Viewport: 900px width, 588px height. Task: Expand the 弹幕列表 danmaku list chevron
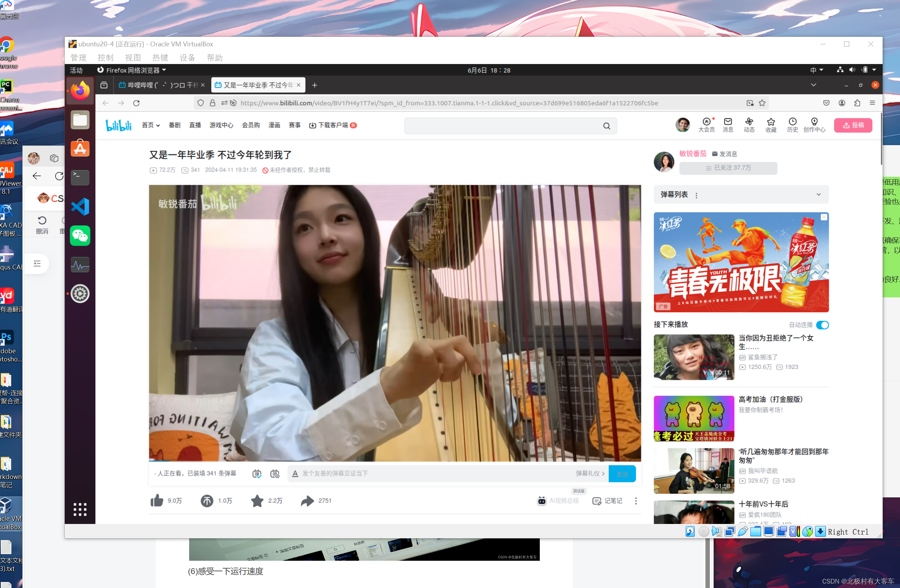[x=818, y=195]
